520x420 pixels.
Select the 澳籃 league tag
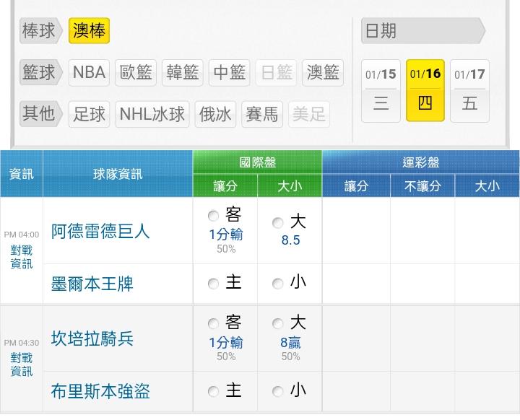coord(322,72)
